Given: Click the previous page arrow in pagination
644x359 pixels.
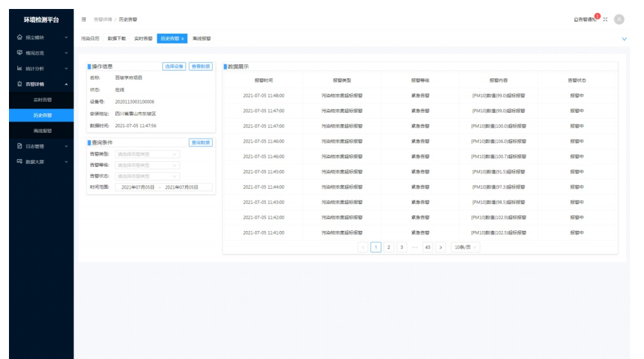Looking at the screenshot, I should coord(363,247).
